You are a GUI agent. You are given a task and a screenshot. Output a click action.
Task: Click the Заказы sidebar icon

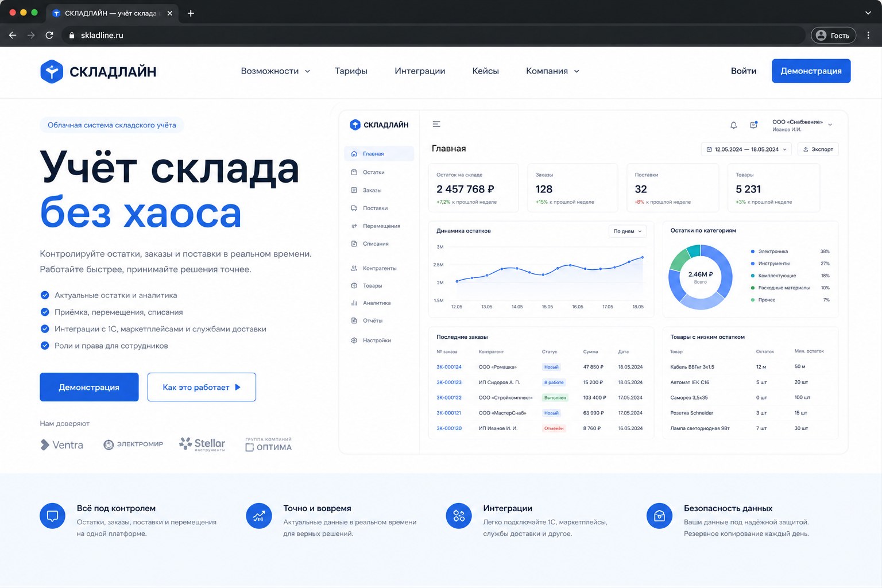coord(354,190)
